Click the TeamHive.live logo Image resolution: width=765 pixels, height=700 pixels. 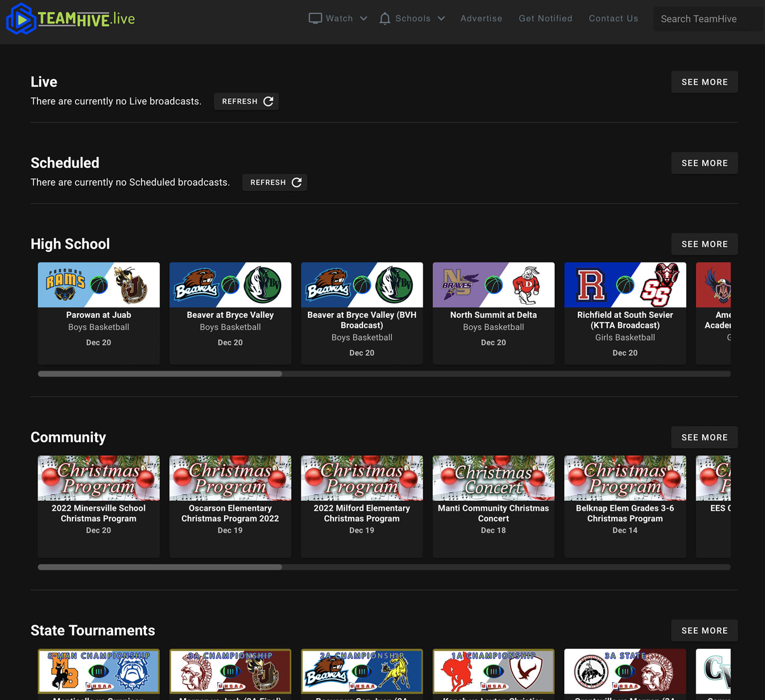(x=71, y=19)
